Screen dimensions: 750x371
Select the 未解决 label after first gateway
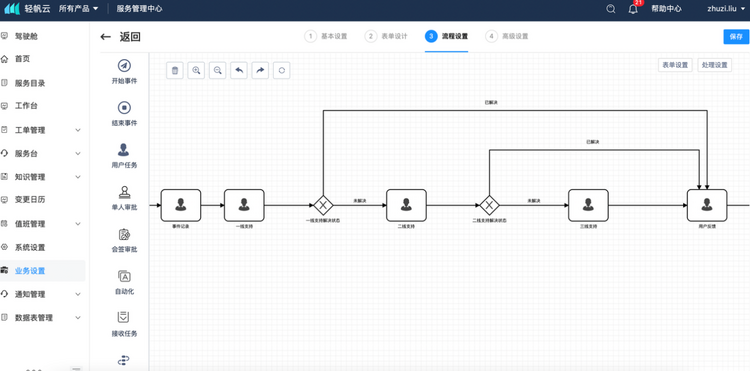tap(360, 200)
